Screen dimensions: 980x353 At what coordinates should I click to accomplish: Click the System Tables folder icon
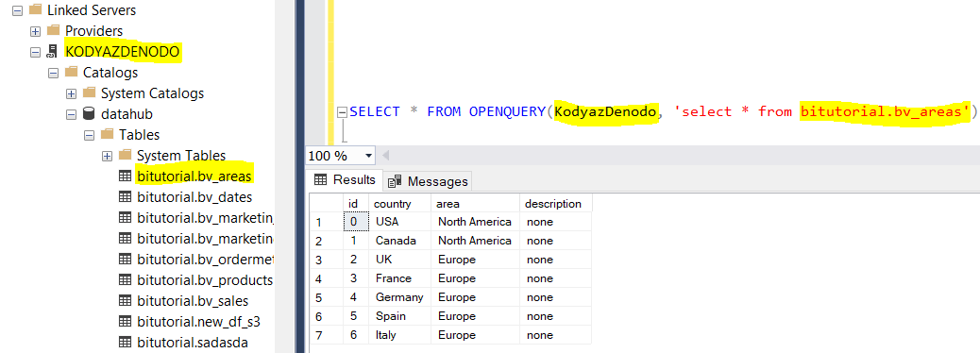click(125, 155)
